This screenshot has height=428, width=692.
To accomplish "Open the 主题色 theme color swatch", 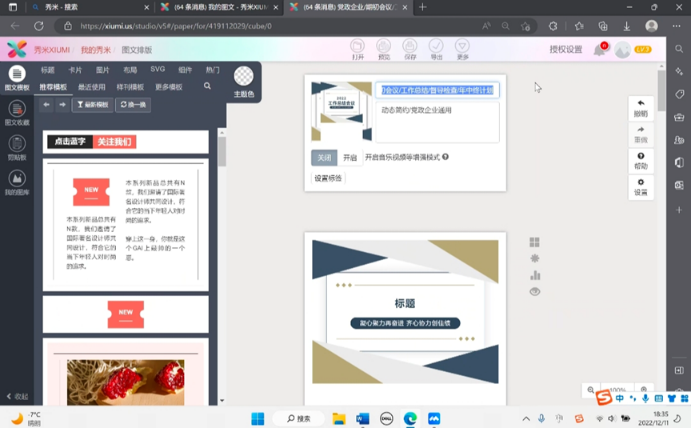I will pyautogui.click(x=243, y=80).
